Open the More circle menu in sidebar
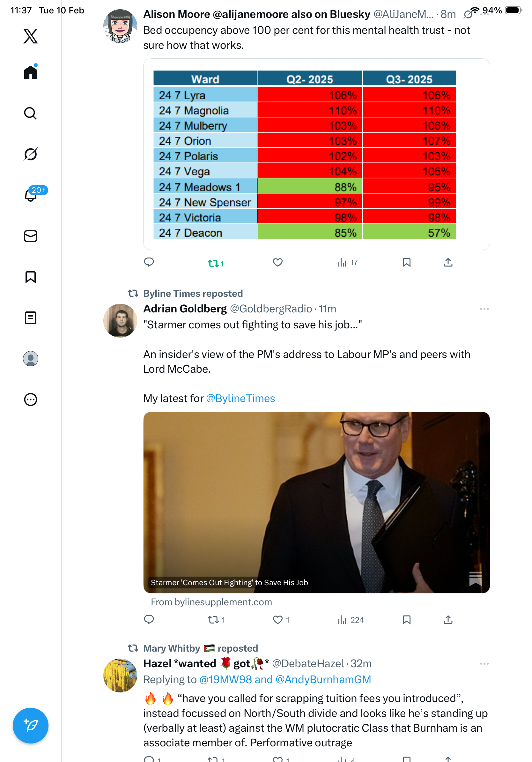Screen dimensions: 532x762 31,400
